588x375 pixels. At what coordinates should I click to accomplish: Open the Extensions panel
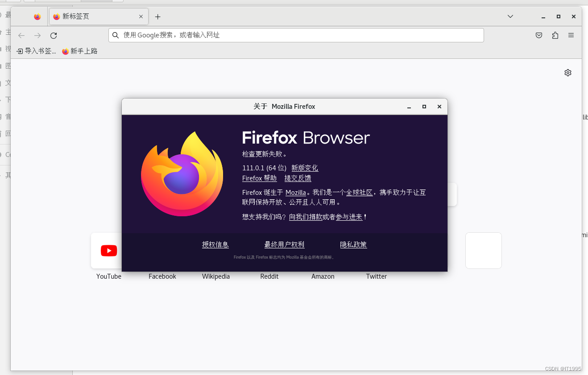tap(555, 35)
